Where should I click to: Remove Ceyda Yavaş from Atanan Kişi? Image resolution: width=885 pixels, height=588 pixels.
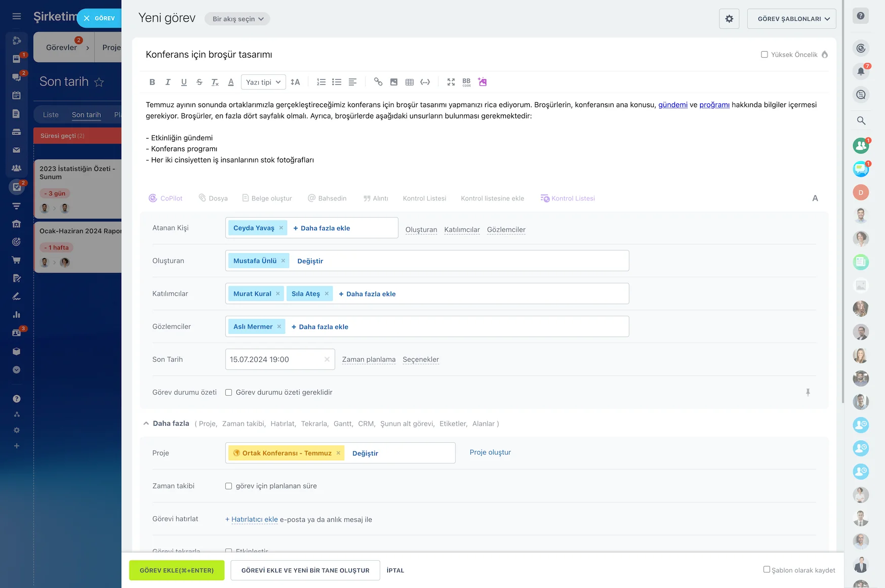point(281,228)
